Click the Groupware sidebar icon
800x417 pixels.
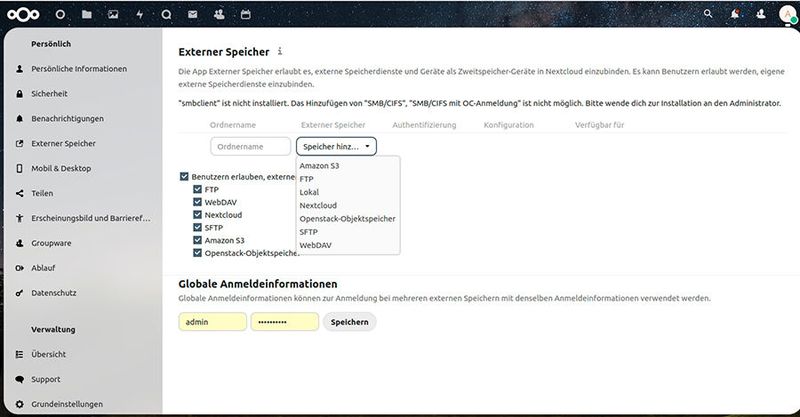click(19, 243)
